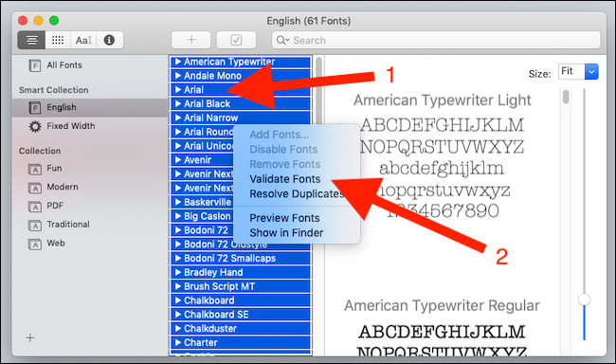The width and height of the screenshot is (616, 364).
Task: Open the Fun collection
Action: coord(54,168)
